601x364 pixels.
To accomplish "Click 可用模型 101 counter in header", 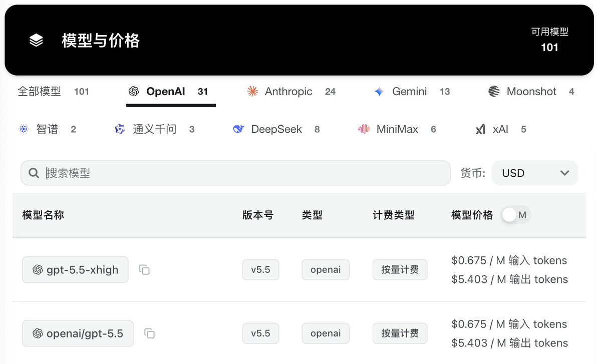I will 550,40.
